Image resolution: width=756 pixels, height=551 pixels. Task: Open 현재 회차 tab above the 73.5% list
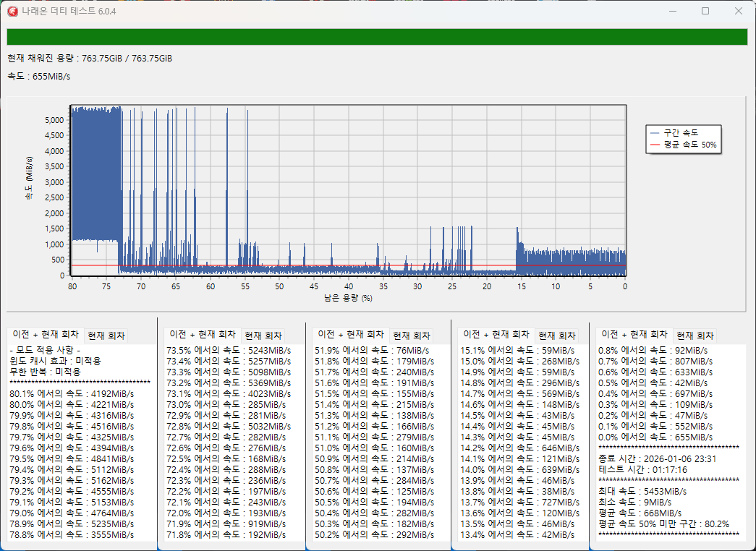(263, 336)
